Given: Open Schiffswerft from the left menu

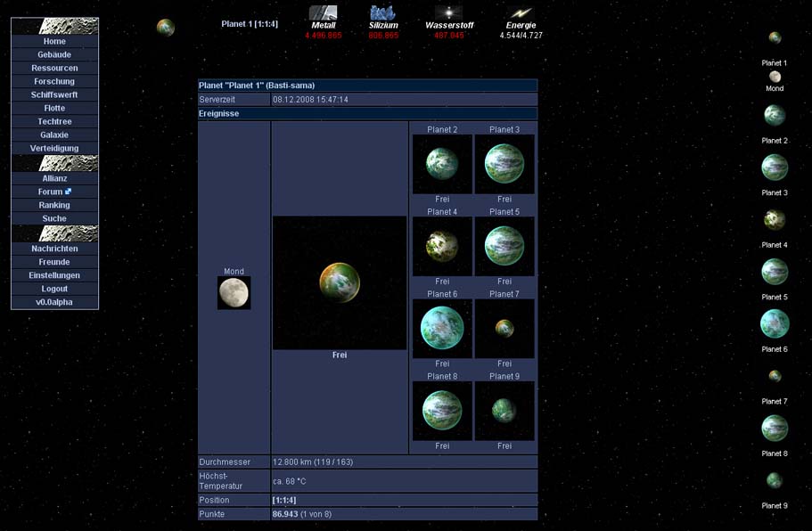Looking at the screenshot, I should 54,94.
